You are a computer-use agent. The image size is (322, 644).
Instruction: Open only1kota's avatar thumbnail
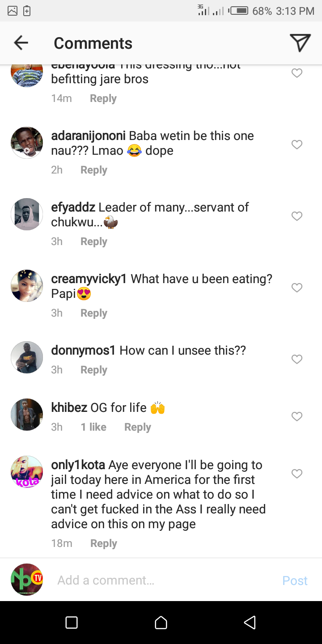[x=27, y=472]
